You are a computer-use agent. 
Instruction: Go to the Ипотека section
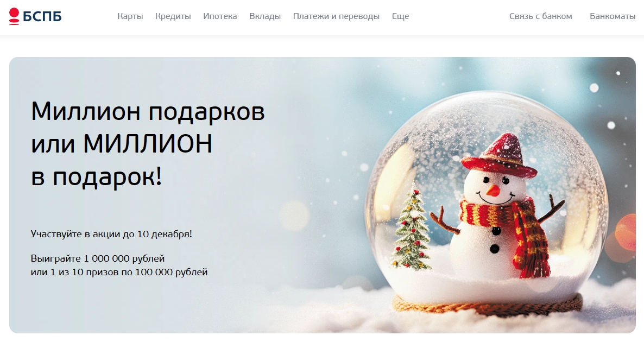tap(220, 16)
